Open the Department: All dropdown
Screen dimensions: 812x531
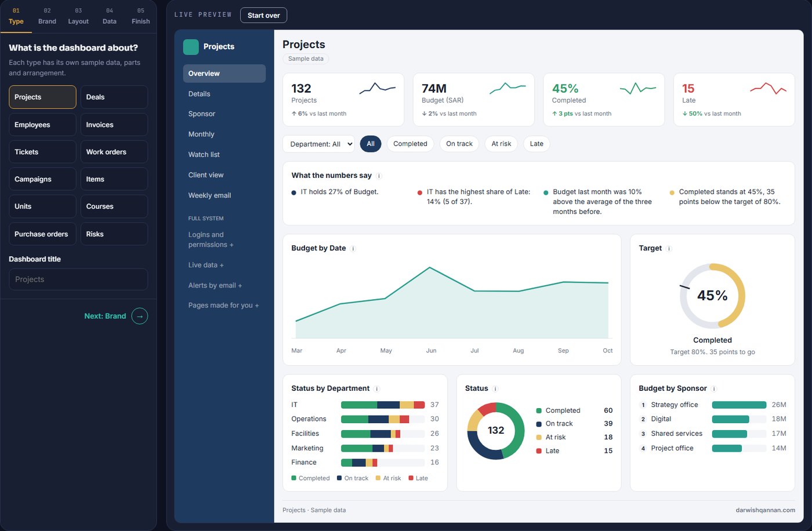click(x=318, y=144)
